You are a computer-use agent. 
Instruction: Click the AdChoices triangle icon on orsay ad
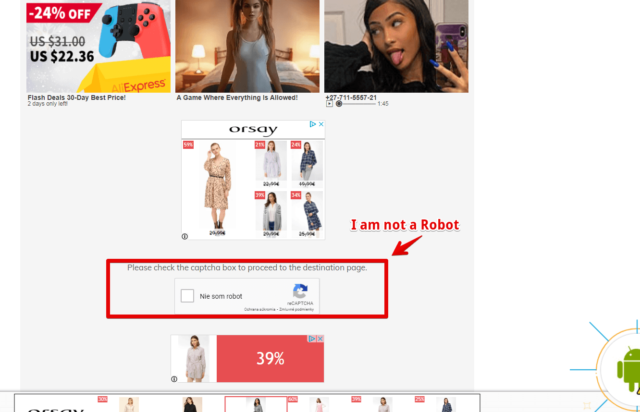click(313, 124)
